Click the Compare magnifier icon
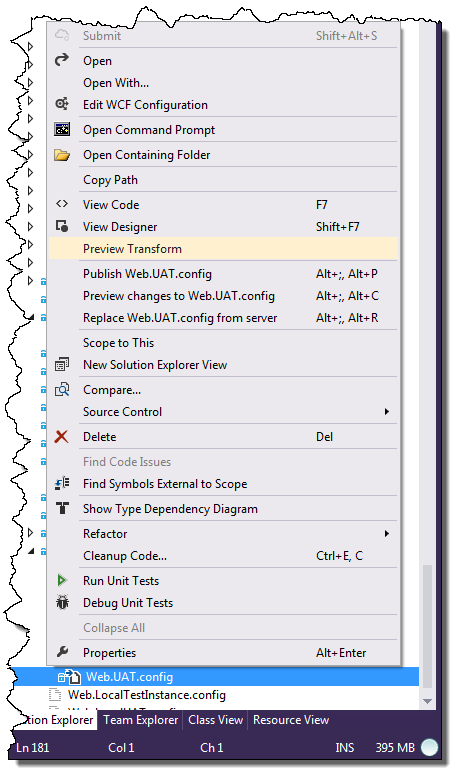 pos(62,389)
